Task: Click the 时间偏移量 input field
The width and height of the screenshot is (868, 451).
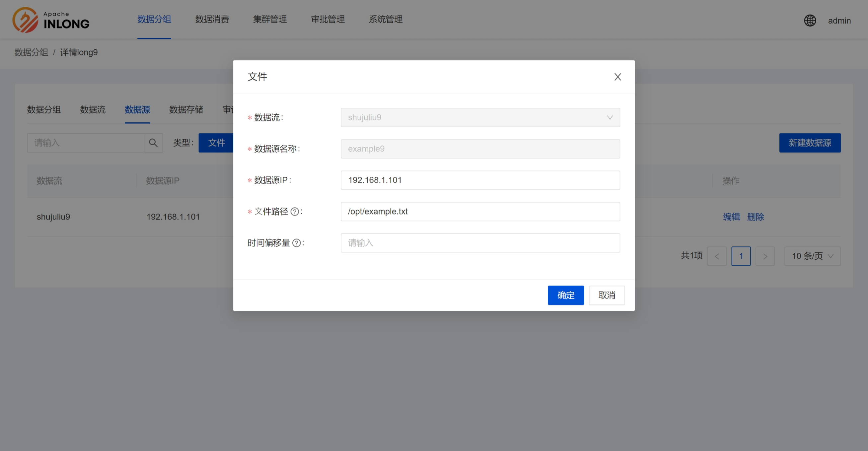Action: tap(480, 243)
